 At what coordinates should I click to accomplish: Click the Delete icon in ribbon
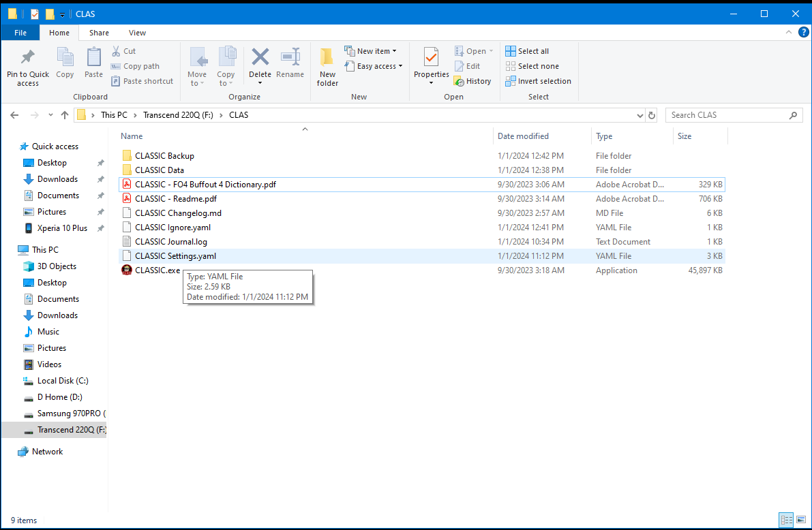pyautogui.click(x=260, y=57)
